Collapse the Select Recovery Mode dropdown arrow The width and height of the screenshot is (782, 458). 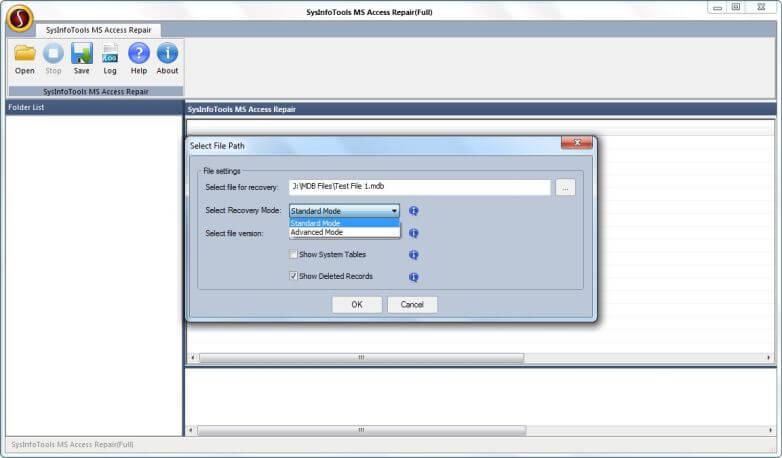click(394, 211)
